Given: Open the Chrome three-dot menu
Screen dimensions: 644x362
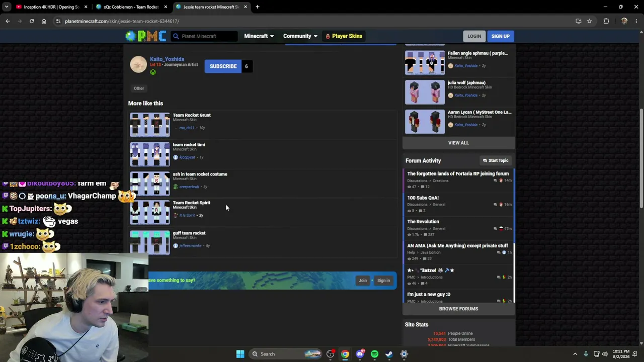Looking at the screenshot, I should click(636, 21).
